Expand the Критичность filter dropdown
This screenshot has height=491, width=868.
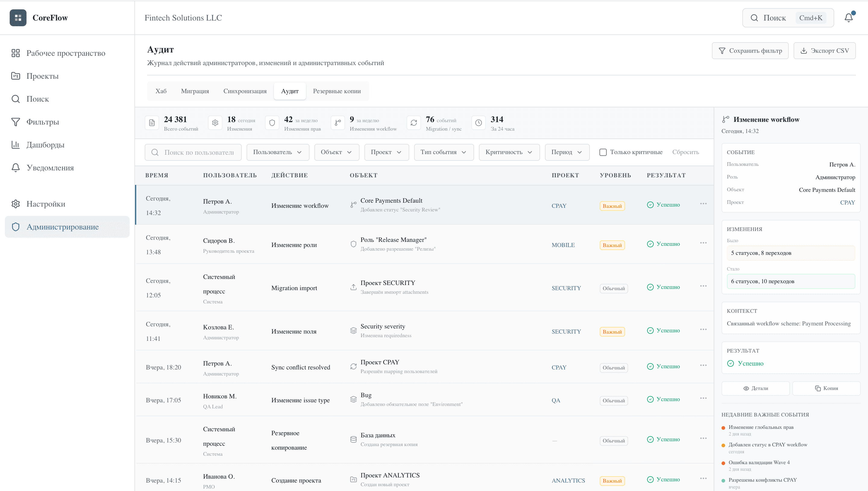(x=509, y=152)
